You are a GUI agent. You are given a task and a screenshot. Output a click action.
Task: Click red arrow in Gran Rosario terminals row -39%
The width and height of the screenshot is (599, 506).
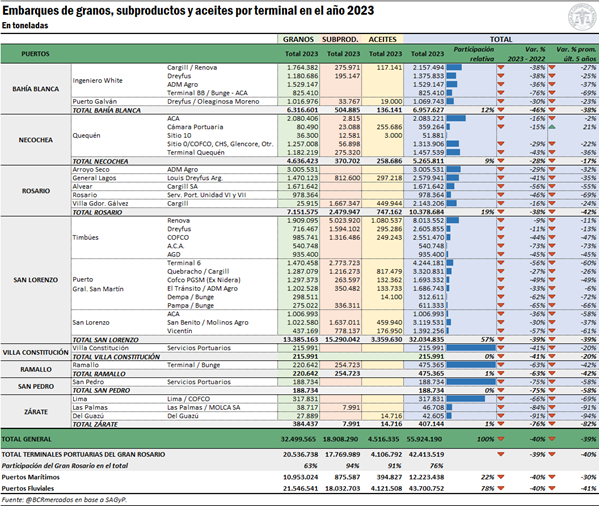click(501, 454)
